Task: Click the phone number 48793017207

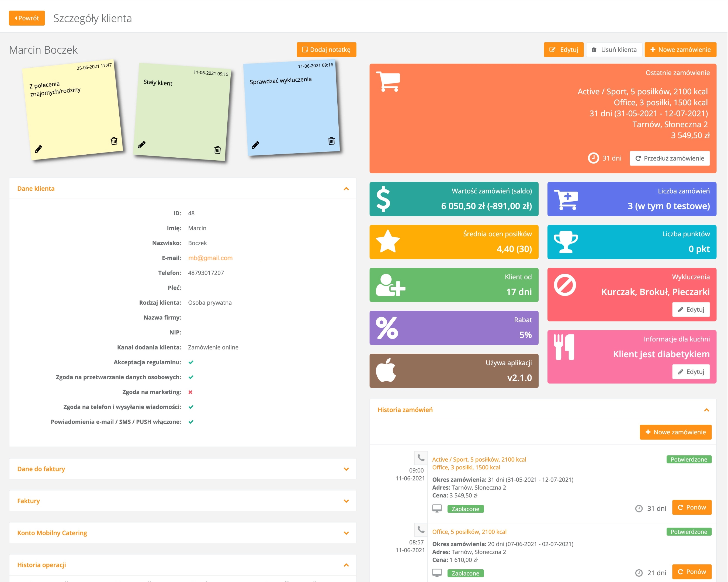Action: (x=206, y=273)
